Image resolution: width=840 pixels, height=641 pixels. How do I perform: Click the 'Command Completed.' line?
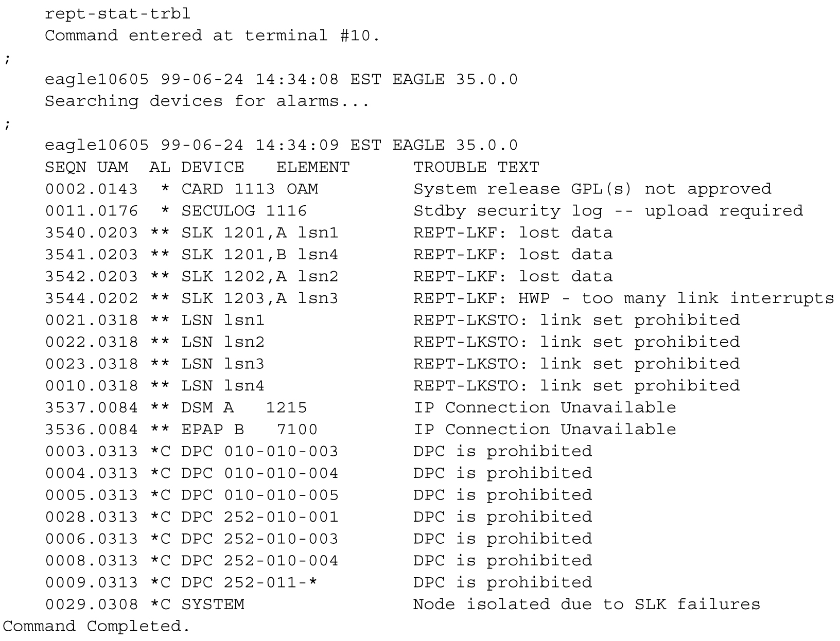[x=96, y=627]
